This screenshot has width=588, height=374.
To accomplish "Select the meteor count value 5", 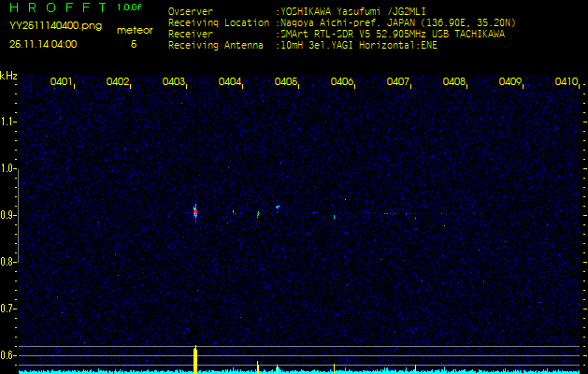I will [134, 44].
